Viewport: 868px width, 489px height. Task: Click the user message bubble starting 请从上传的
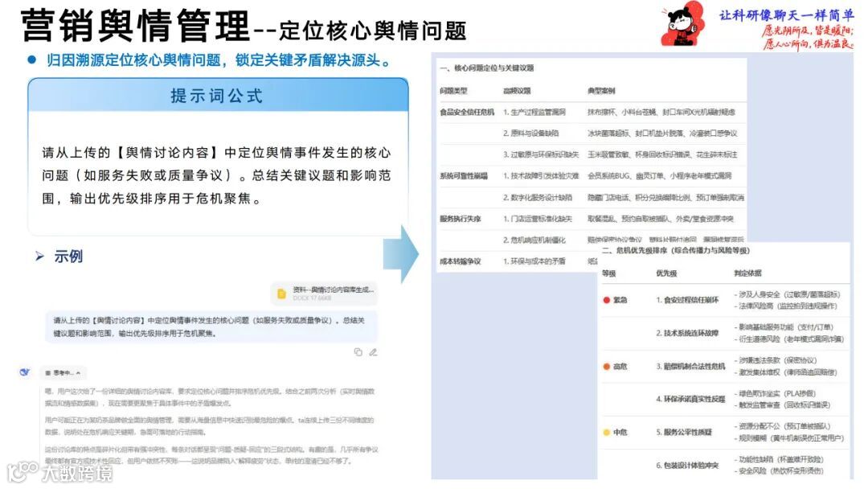(211, 327)
